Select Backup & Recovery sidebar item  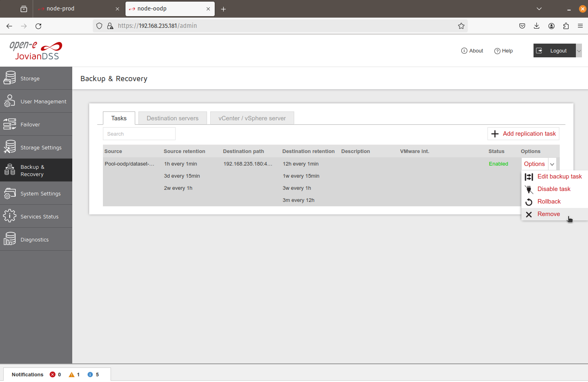pyautogui.click(x=36, y=170)
